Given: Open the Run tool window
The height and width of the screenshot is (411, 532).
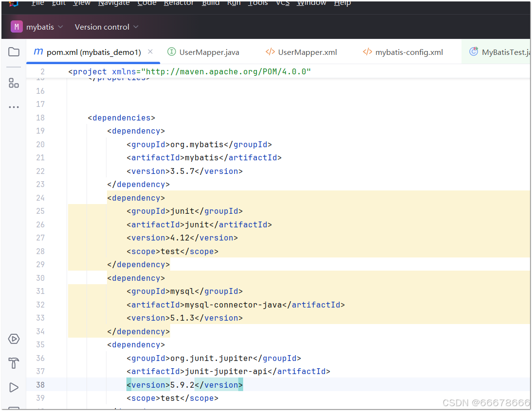Looking at the screenshot, I should pyautogui.click(x=14, y=388).
